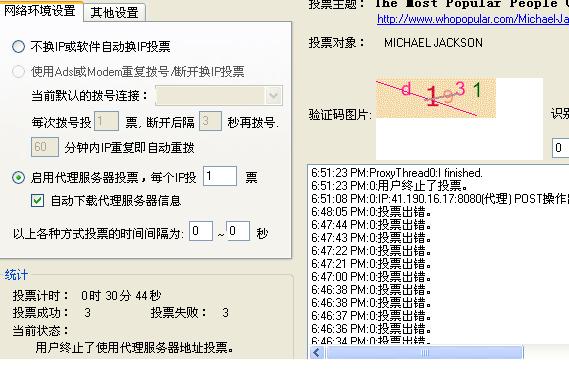The width and height of the screenshot is (569, 384).
Task: Click the 每次拨号投 votes per dial field
Action: [x=106, y=121]
